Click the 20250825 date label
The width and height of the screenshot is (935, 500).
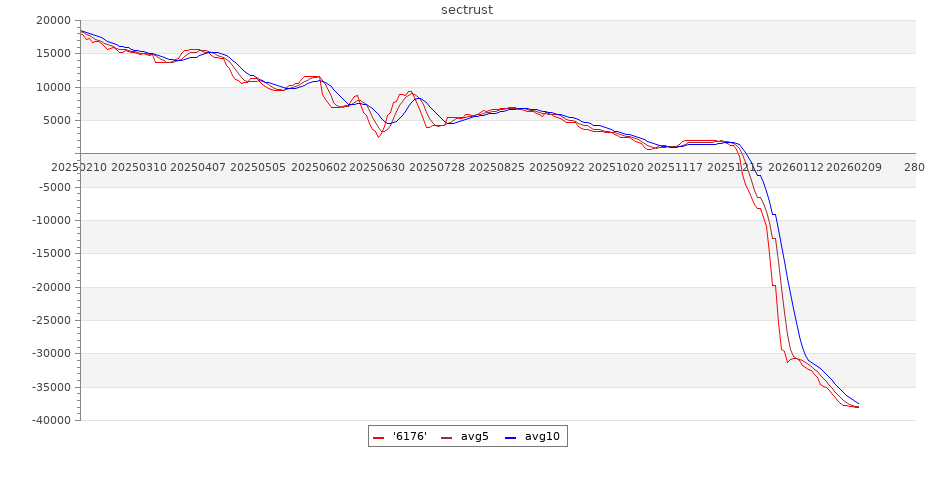point(497,167)
